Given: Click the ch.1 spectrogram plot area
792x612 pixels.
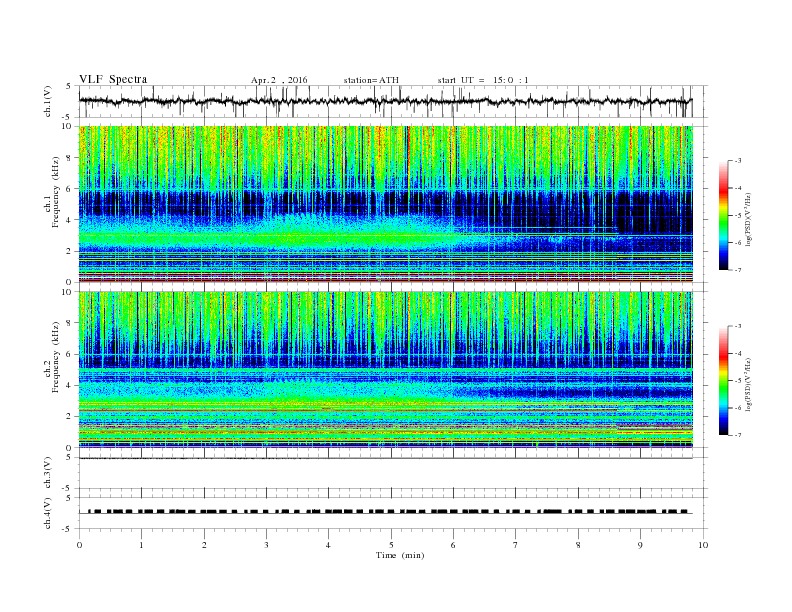Looking at the screenshot, I should pyautogui.click(x=385, y=204).
